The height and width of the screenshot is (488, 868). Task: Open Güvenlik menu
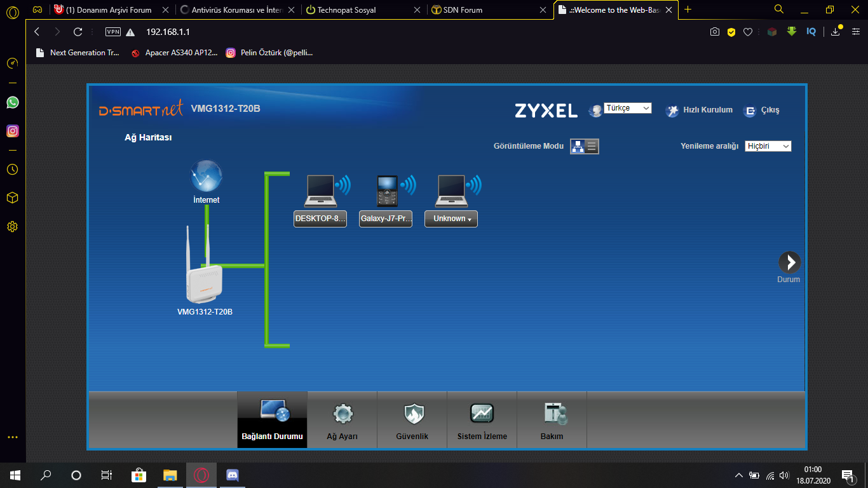[412, 420]
